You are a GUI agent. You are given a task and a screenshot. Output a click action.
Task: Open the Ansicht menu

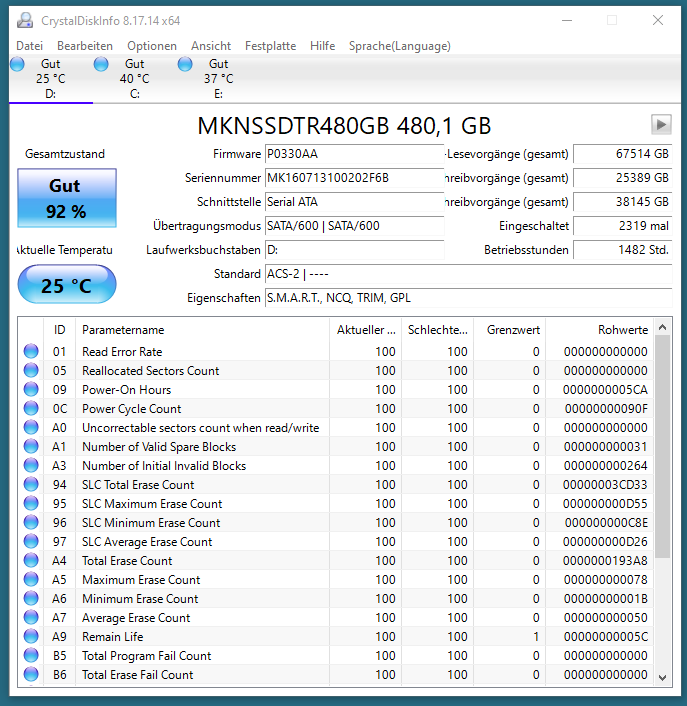coord(211,46)
